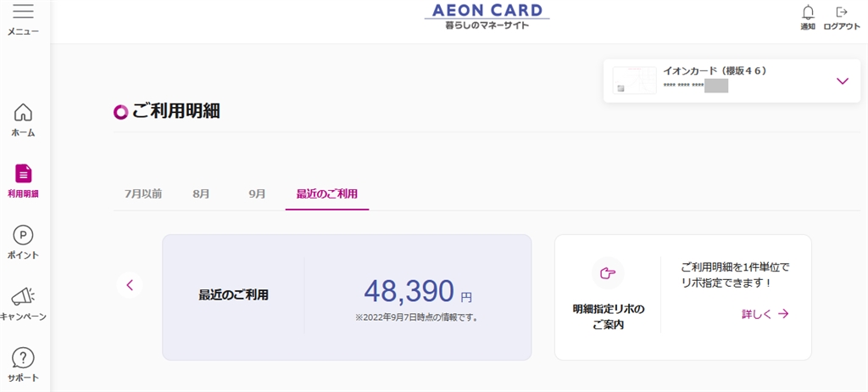Select the 最近のご利用 tab
868x392 pixels.
click(x=326, y=193)
